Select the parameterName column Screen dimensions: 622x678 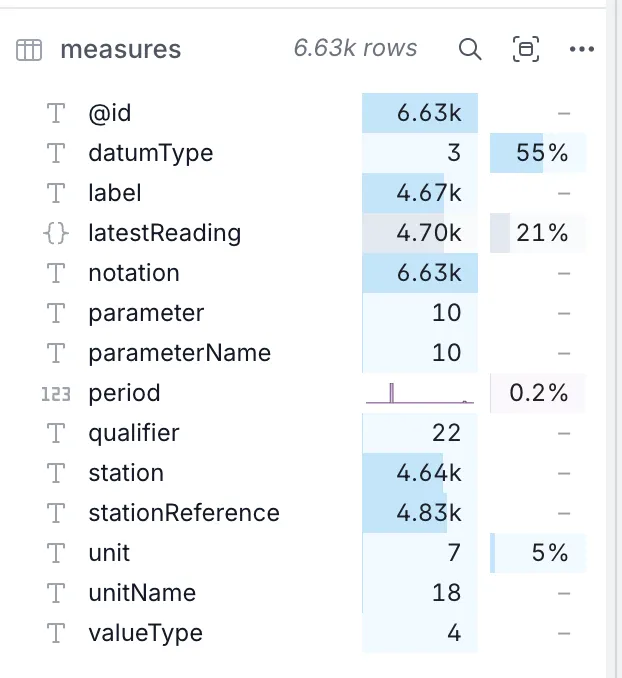click(179, 353)
